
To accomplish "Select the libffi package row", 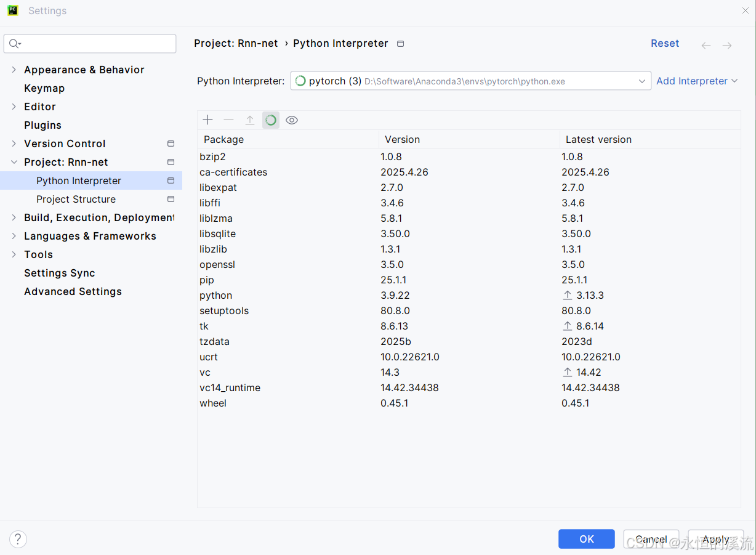I will click(469, 203).
